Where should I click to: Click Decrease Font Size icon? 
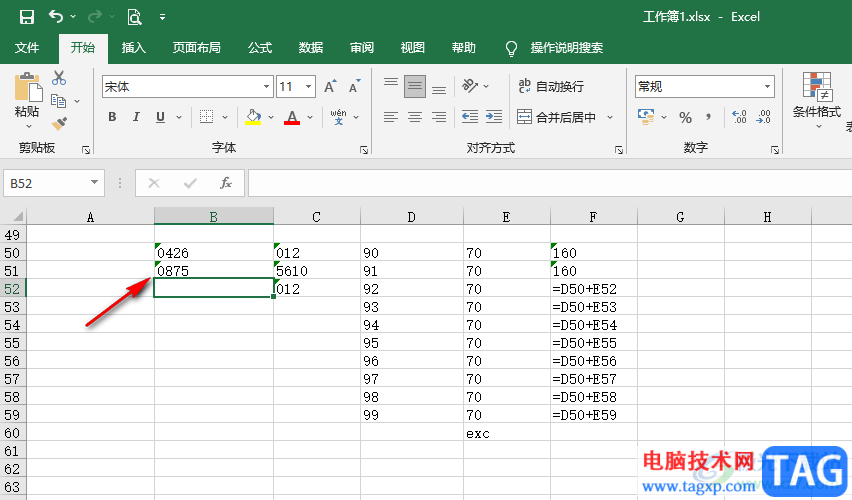pyautogui.click(x=354, y=86)
